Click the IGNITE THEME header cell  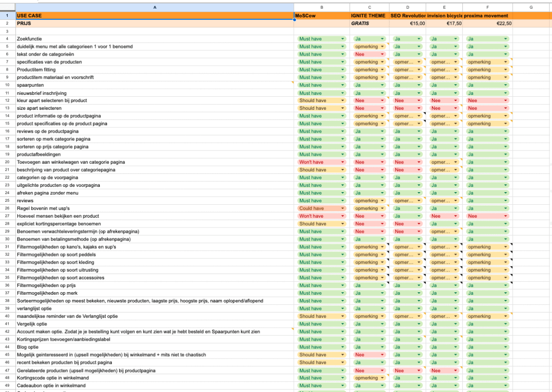(x=369, y=16)
